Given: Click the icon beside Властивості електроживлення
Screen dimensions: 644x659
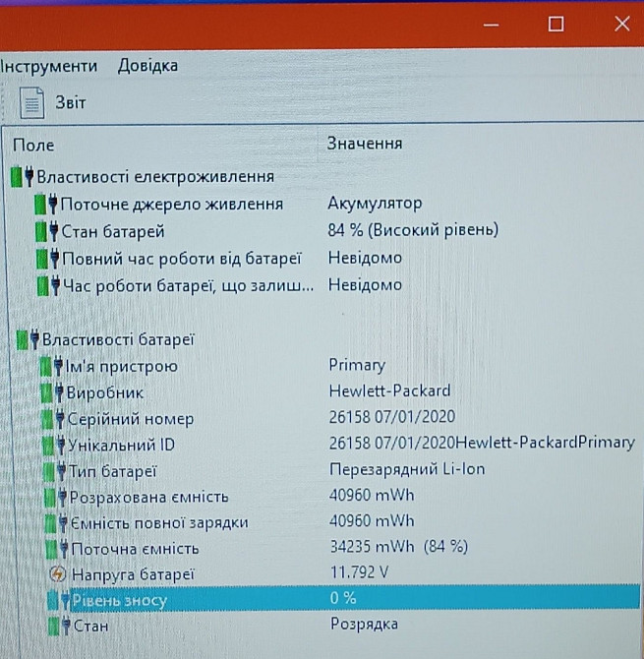Looking at the screenshot, I should click(x=23, y=176).
